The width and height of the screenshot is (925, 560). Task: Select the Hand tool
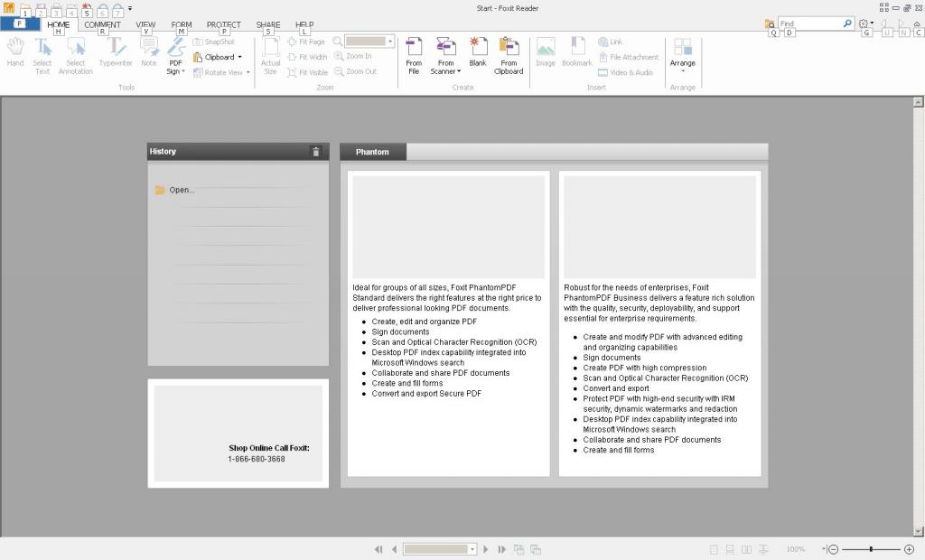(15, 53)
